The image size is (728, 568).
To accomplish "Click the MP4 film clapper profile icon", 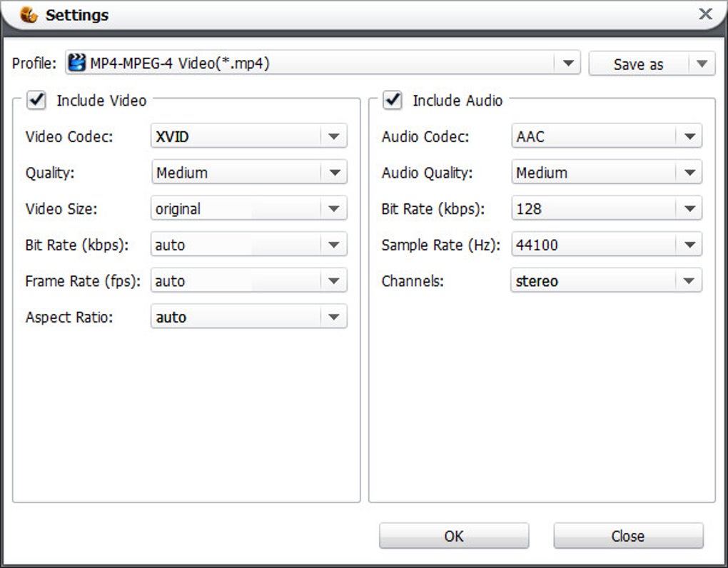I will [x=76, y=64].
